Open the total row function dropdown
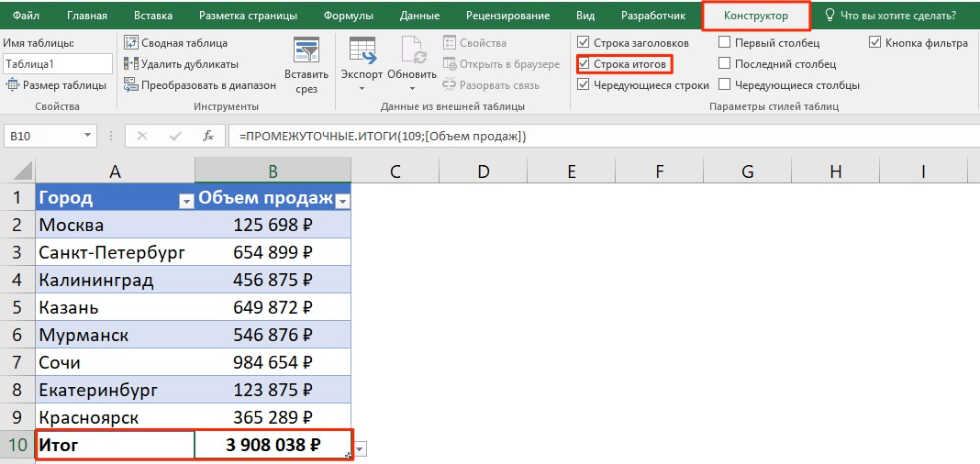This screenshot has width=980, height=464. click(360, 448)
